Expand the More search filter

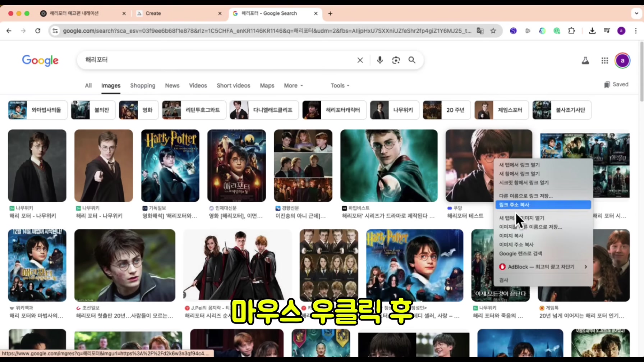click(293, 86)
